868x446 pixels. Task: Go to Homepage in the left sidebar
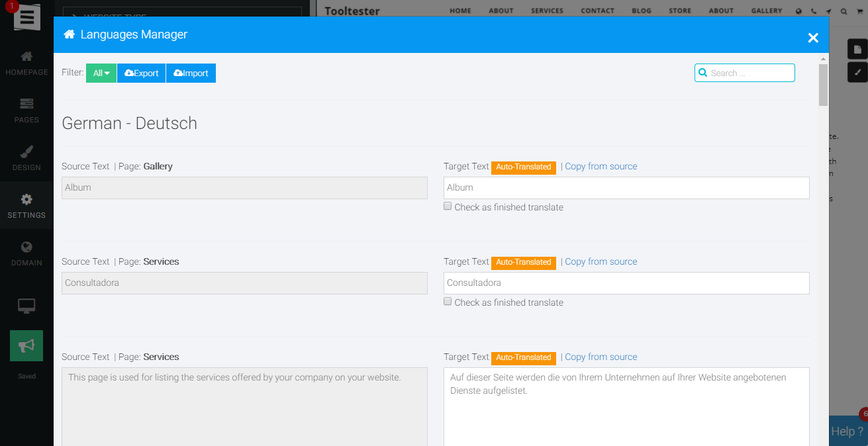[26, 64]
